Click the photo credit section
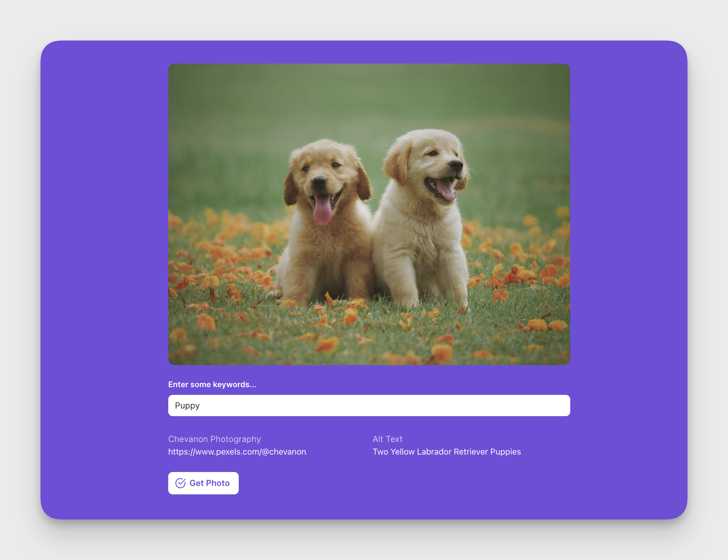Screen dimensions: 728x560 [x=237, y=445]
